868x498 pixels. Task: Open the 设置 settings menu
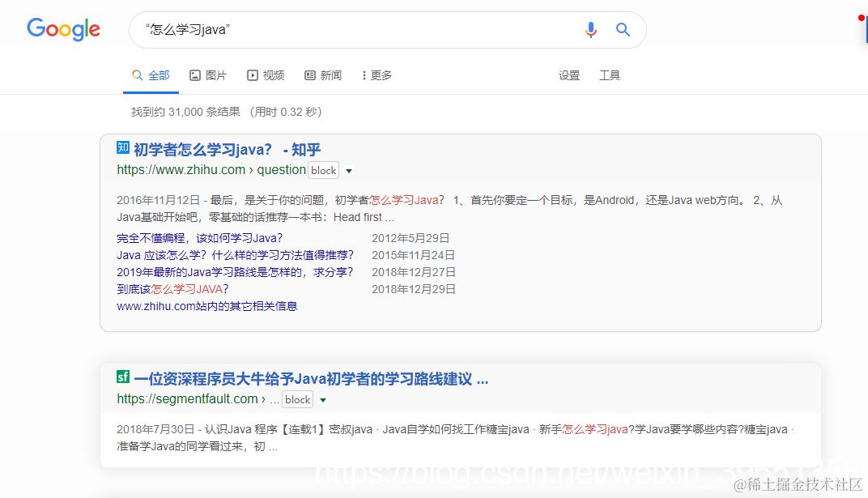coord(569,74)
